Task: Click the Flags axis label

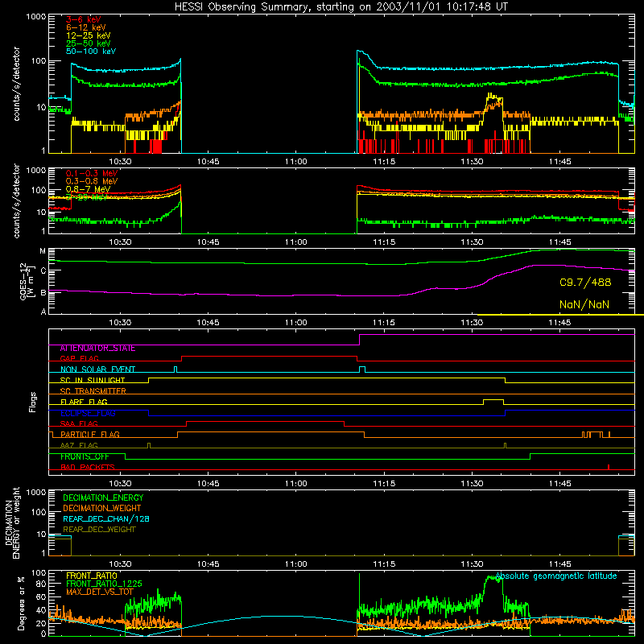Action: 32,402
